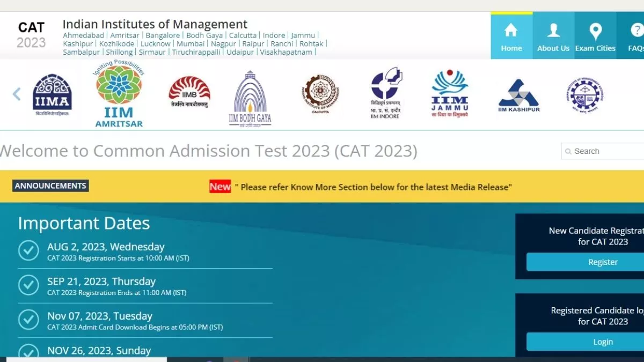Image resolution: width=644 pixels, height=362 pixels.
Task: Click the Register button for new candidates
Action: click(x=585, y=262)
